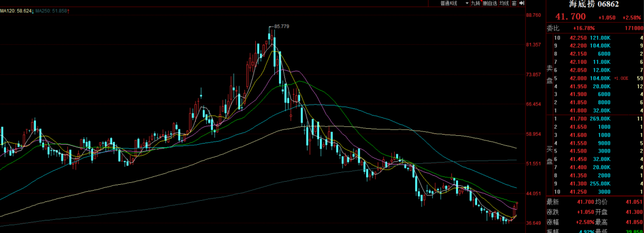Click the 涨跌 value +1.050
Viewport: 644px width, 233px height.
point(585,212)
